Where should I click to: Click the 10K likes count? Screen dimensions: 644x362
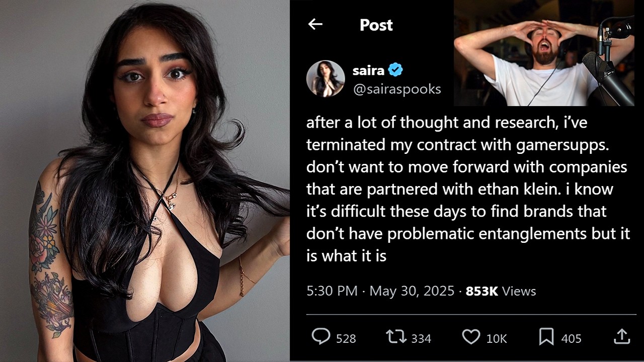tap(497, 339)
